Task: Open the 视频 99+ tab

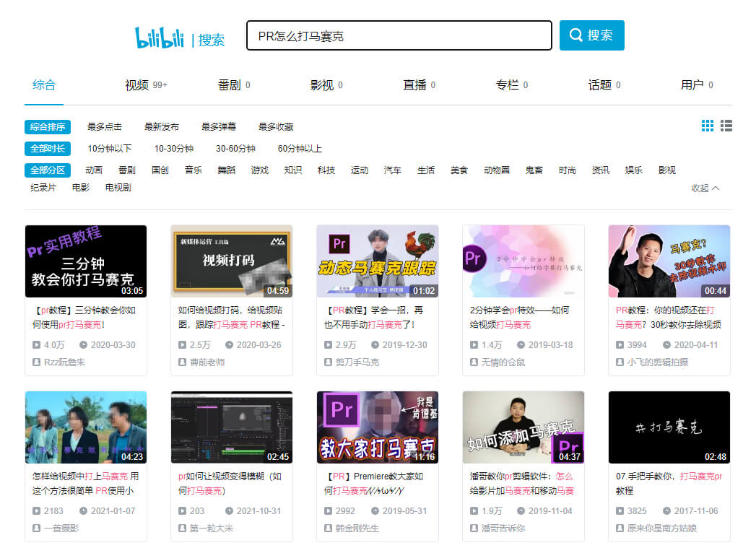Action: (x=146, y=85)
